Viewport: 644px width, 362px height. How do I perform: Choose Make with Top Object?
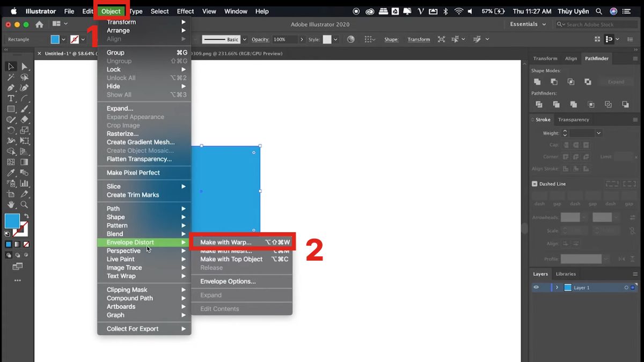[x=242, y=259]
